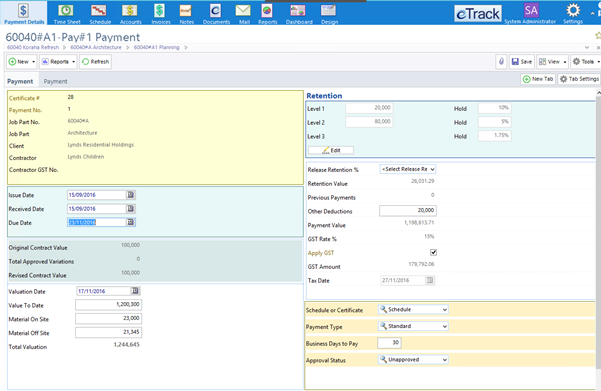The width and height of the screenshot is (601, 391).
Task: Select the second Payment tab
Action: 55,81
